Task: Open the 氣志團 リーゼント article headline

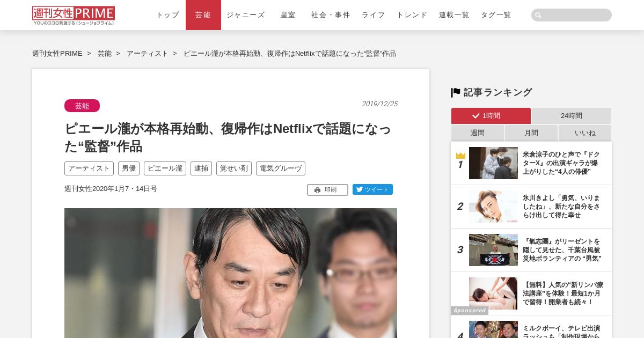Action: point(562,250)
